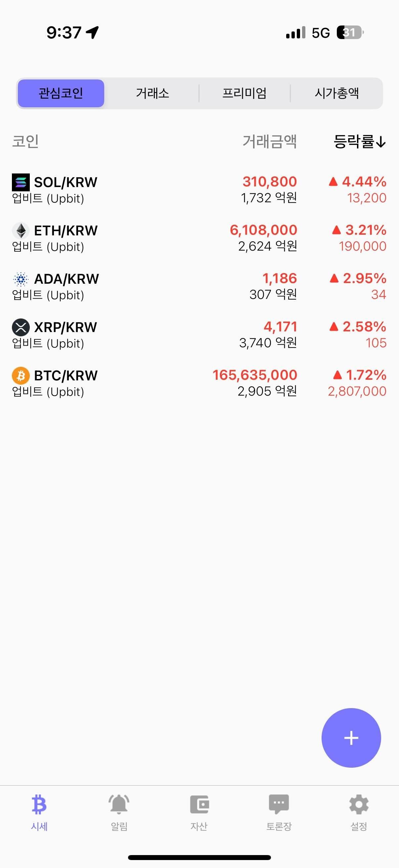The height and width of the screenshot is (868, 399).
Task: Switch to the 거래소 tab
Action: (x=153, y=93)
